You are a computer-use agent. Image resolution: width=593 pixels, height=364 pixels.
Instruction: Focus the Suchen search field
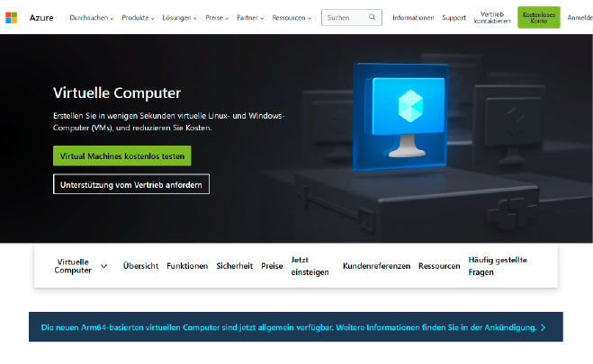pos(352,17)
